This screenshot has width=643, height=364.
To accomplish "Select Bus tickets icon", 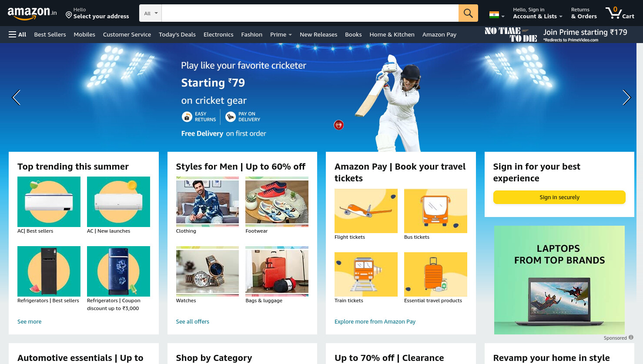I will [435, 211].
